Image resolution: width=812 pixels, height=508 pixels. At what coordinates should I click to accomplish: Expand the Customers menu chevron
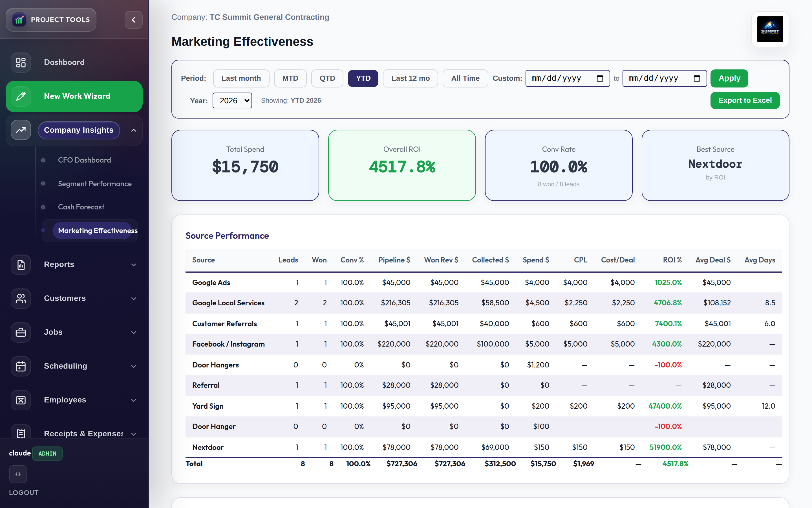point(134,299)
